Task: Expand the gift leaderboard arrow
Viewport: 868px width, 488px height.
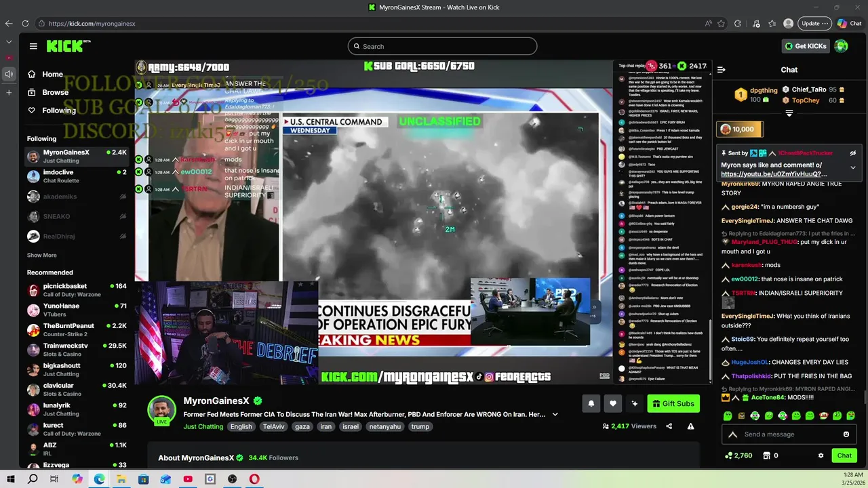Action: [789, 114]
